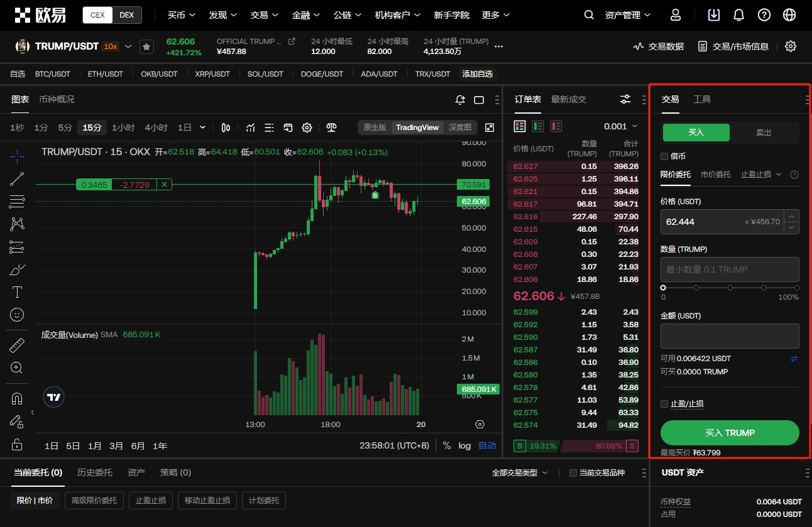Open chart indicator settings gear icon
The image size is (812, 527).
(307, 128)
